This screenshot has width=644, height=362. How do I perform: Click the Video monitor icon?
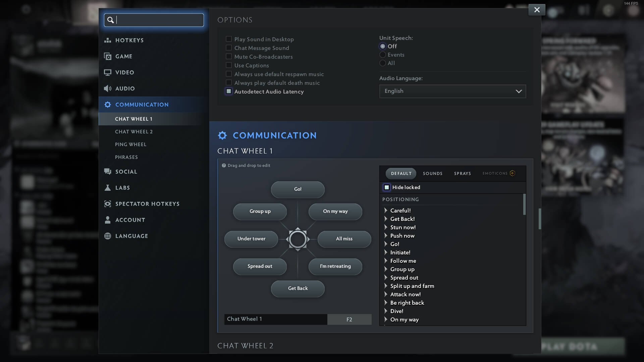(x=108, y=72)
